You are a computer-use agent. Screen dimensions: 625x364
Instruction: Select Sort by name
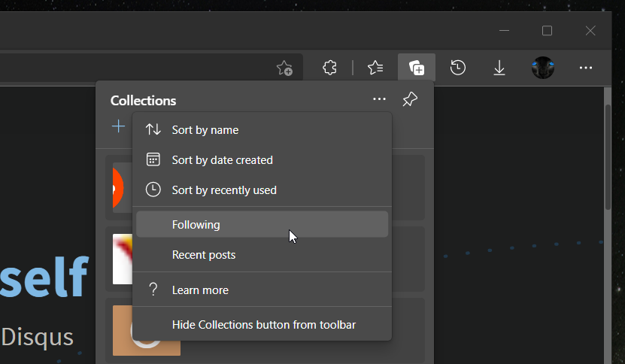tap(205, 130)
